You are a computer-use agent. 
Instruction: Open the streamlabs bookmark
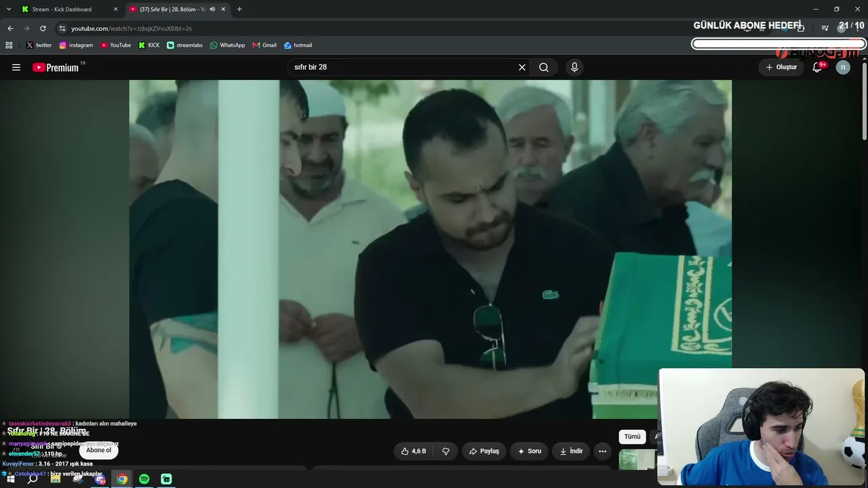coord(184,45)
